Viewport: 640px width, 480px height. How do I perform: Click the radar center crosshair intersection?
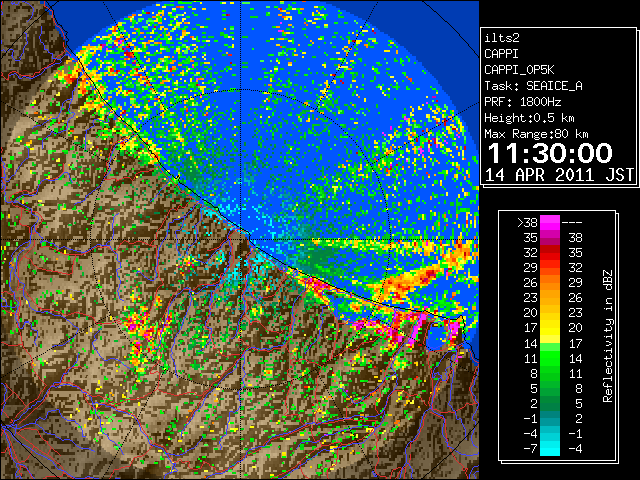click(241, 239)
